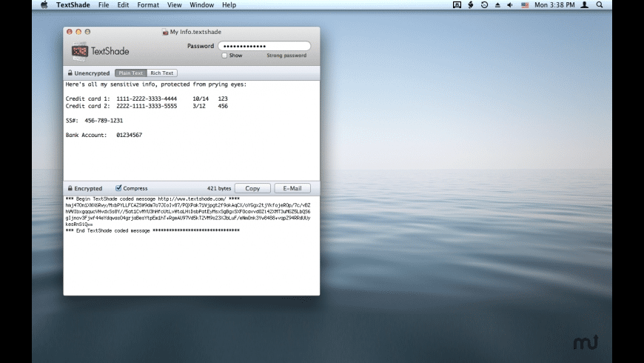Click the document icon in title bar
The width and height of the screenshot is (644, 363).
coord(165,32)
